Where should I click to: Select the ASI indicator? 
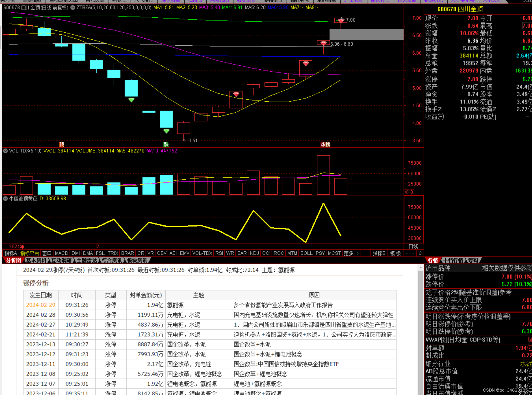point(173,253)
